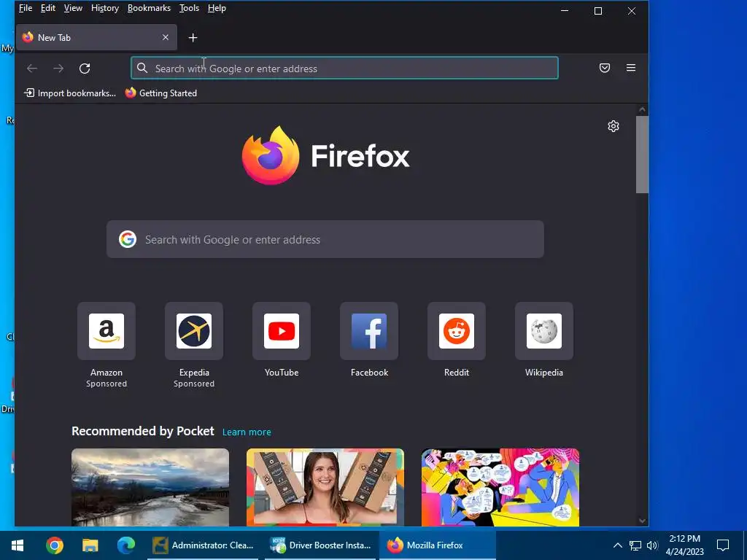Open the View menu
This screenshot has height=560, width=747.
point(73,8)
